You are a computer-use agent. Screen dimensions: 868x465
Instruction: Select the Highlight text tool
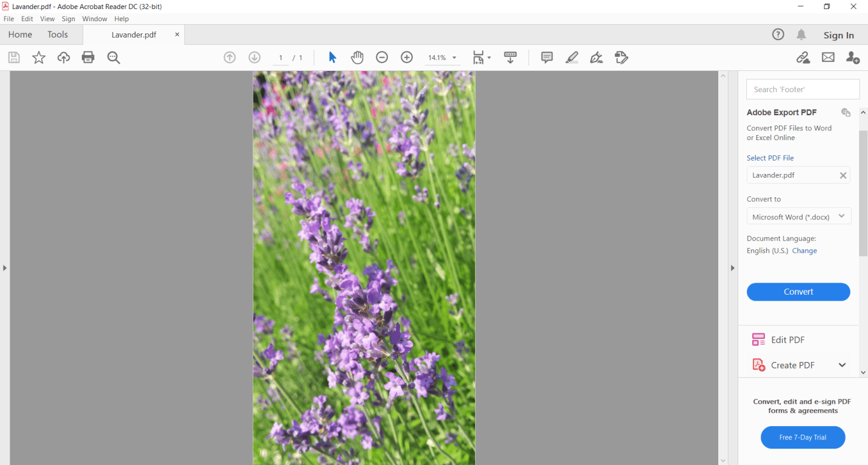[572, 58]
